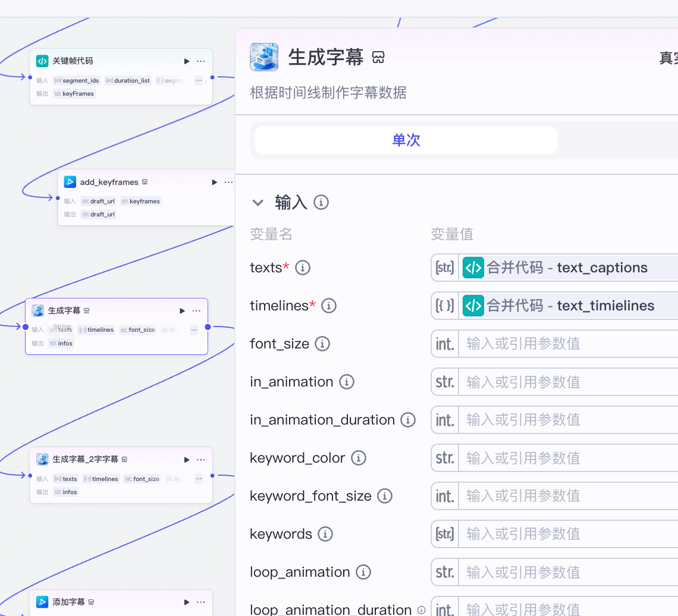Click info icon next to texts
This screenshot has height=616, width=678.
[x=303, y=268]
